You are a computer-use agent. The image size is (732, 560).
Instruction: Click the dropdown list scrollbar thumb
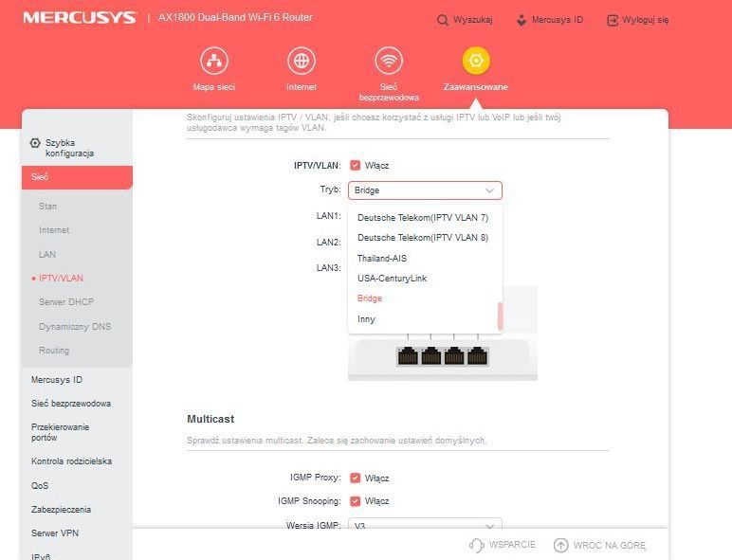click(500, 316)
